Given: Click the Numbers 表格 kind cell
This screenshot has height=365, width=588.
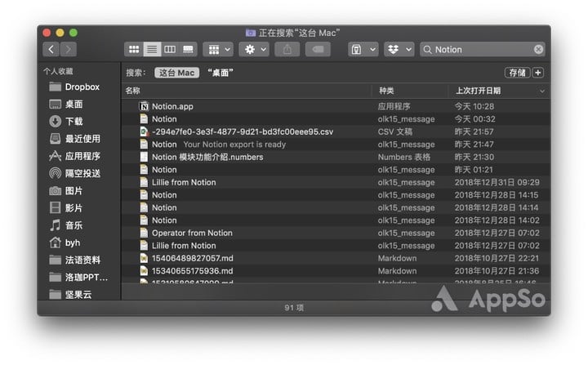Looking at the screenshot, I should [404, 157].
